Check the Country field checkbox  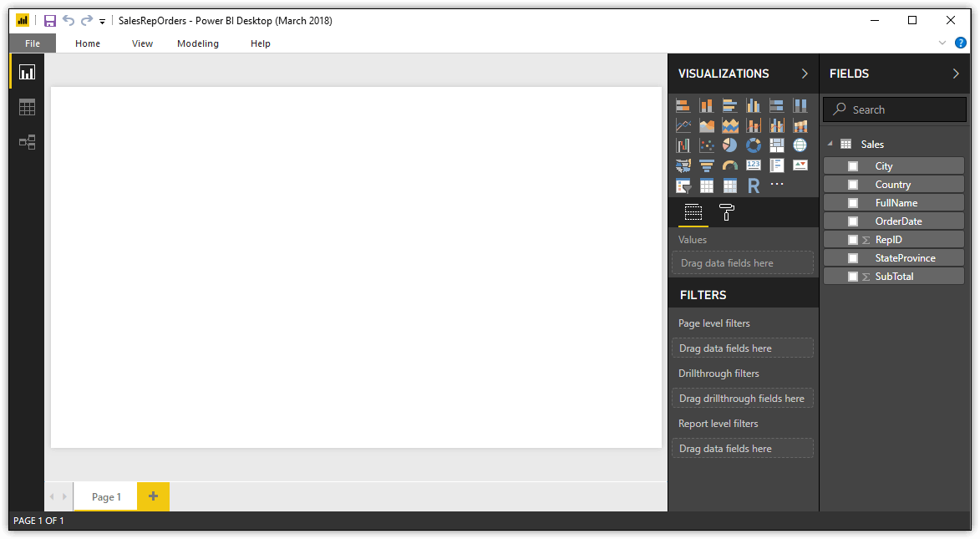pos(852,185)
